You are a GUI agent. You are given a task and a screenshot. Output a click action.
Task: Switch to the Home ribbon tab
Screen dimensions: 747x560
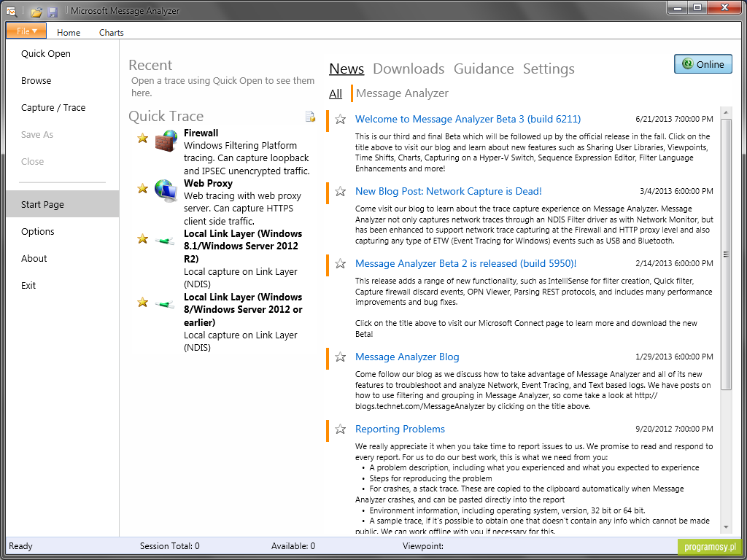tap(69, 32)
